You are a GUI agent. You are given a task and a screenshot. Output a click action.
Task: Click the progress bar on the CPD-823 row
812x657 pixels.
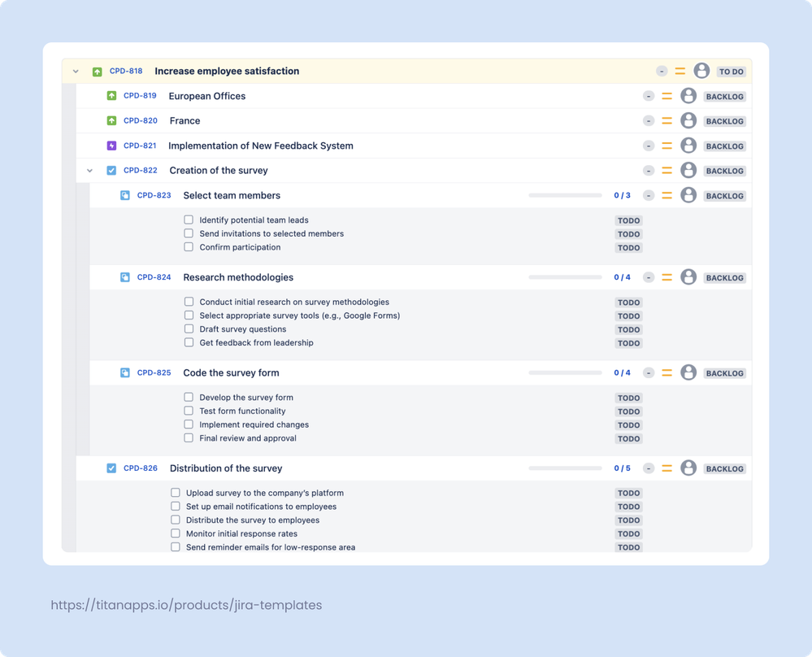565,195
